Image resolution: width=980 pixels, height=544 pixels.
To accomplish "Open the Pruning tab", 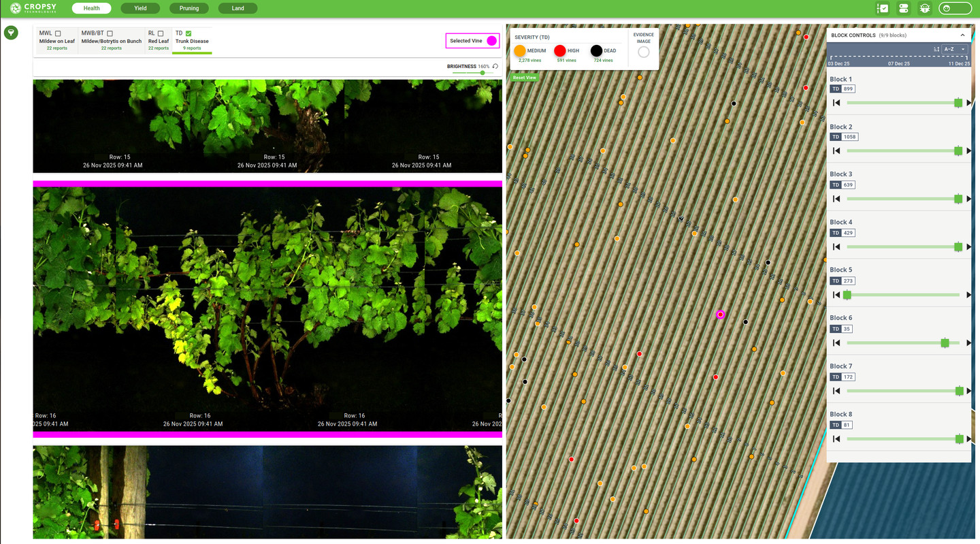I will 189,8.
